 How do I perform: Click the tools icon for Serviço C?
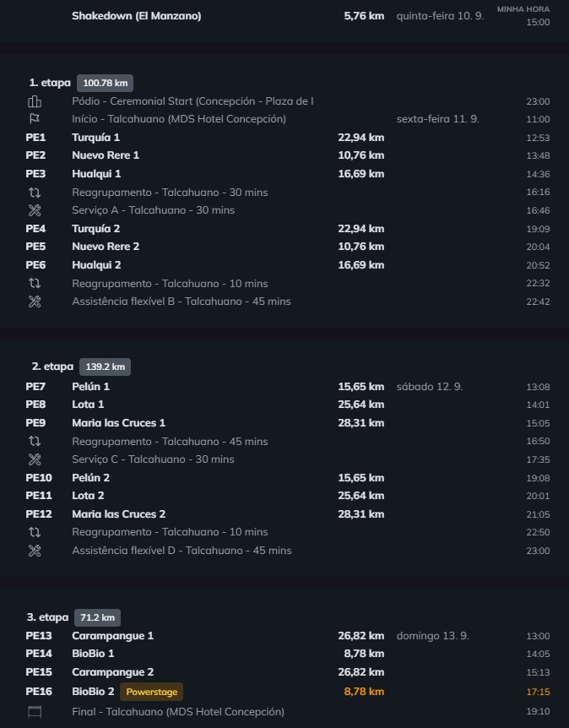[x=35, y=459]
